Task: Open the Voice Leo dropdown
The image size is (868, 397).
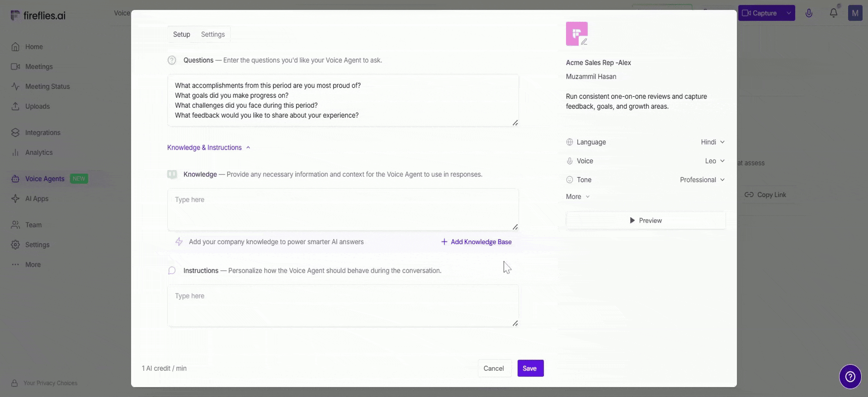Action: pyautogui.click(x=715, y=161)
